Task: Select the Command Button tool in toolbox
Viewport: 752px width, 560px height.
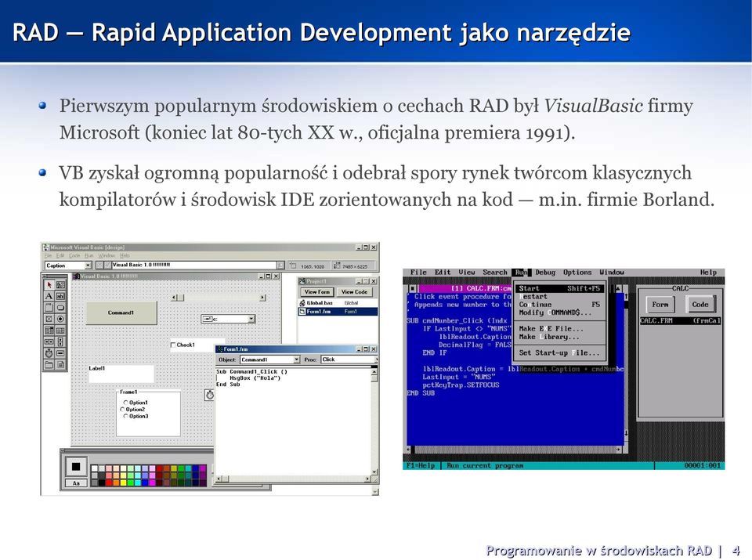Action: (60, 307)
